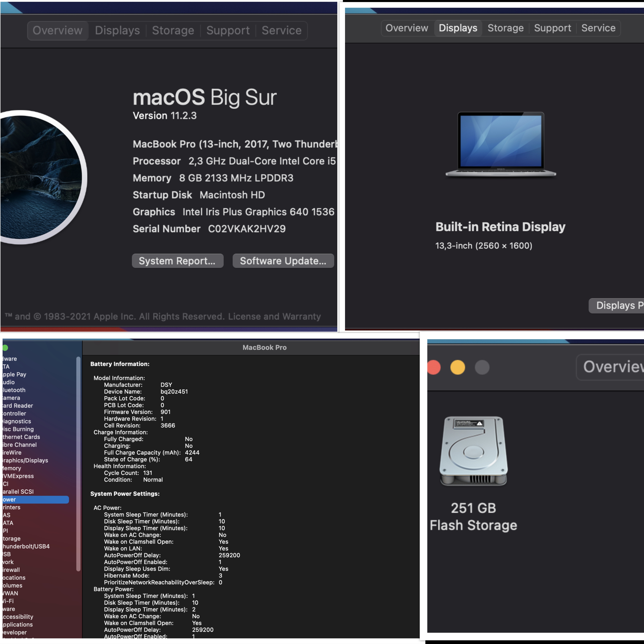
Task: Switch to Storage tab in left window
Action: [173, 30]
